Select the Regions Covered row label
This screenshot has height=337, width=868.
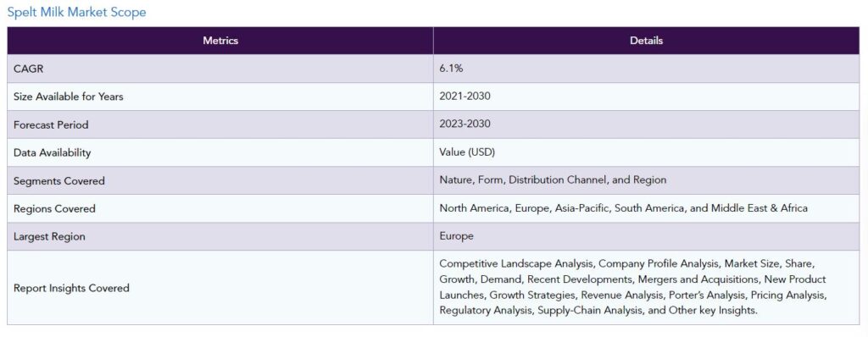pos(54,208)
